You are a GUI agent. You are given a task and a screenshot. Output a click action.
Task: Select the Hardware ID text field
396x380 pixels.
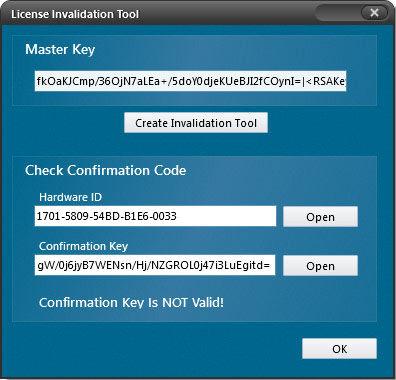pos(155,216)
